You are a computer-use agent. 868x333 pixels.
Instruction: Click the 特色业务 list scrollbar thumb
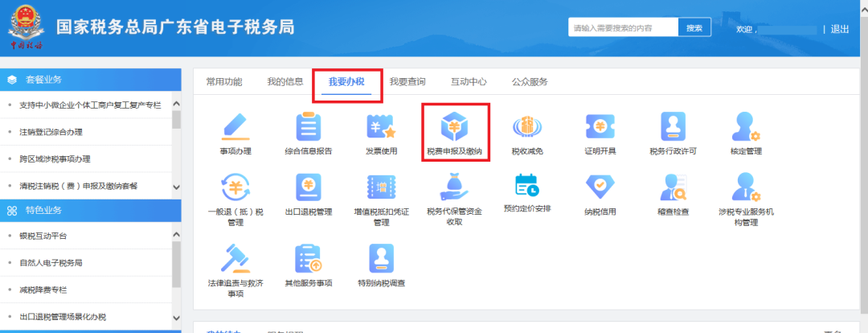click(x=176, y=265)
